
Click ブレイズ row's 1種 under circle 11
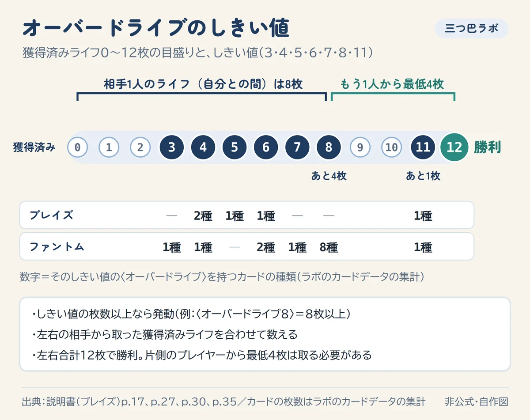423,216
